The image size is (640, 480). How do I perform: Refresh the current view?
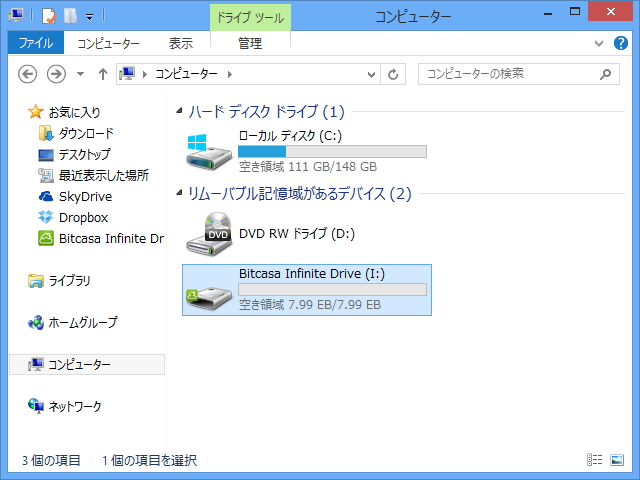pos(393,74)
